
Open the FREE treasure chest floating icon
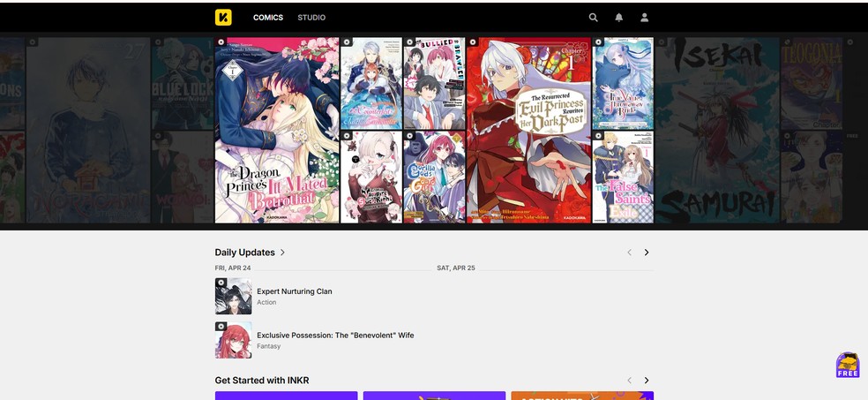point(848,365)
